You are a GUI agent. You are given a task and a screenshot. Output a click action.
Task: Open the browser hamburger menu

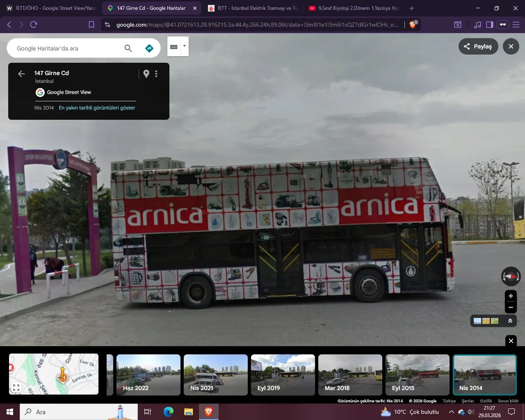[516, 25]
